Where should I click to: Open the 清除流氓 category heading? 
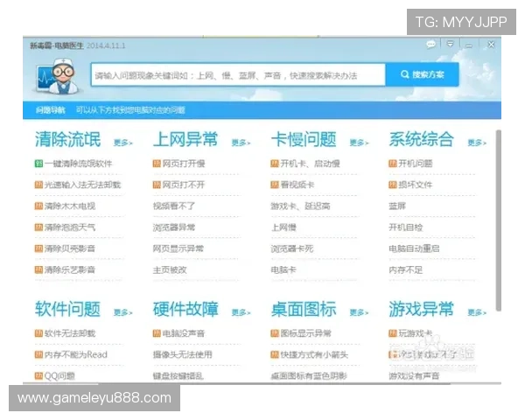[x=67, y=139]
